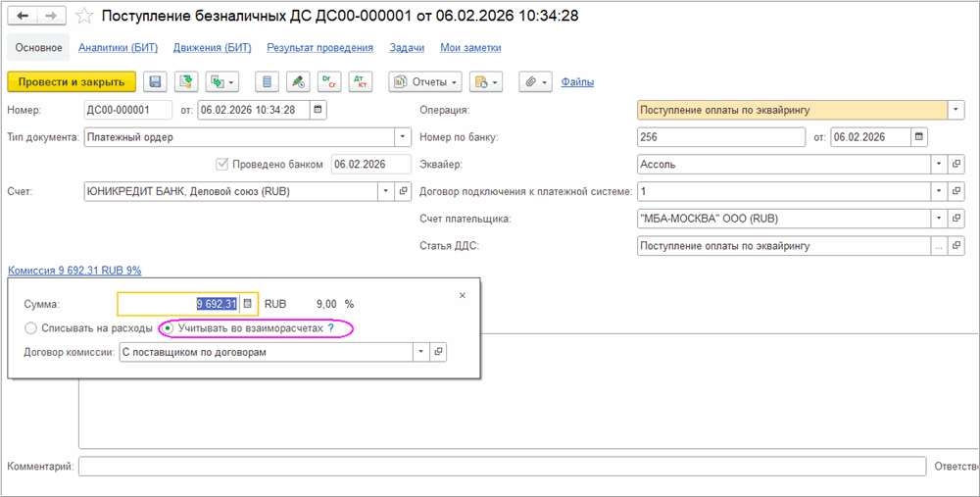980x497 pixels.
Task: Select 'Учитывать во взаиморасчетах' radio button
Action: [168, 328]
